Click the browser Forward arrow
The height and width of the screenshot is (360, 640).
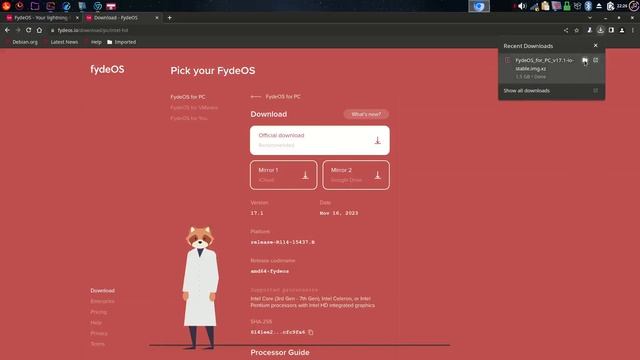coord(18,30)
